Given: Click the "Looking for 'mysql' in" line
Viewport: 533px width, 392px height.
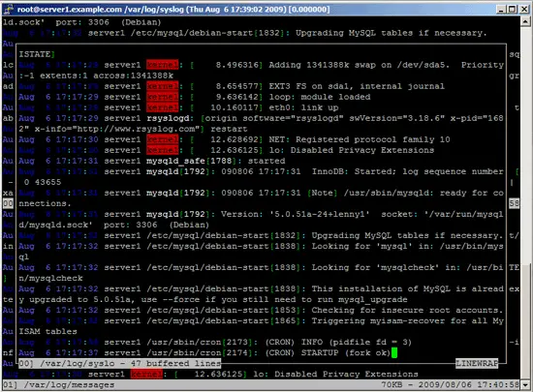Looking at the screenshot, I should 261,246.
